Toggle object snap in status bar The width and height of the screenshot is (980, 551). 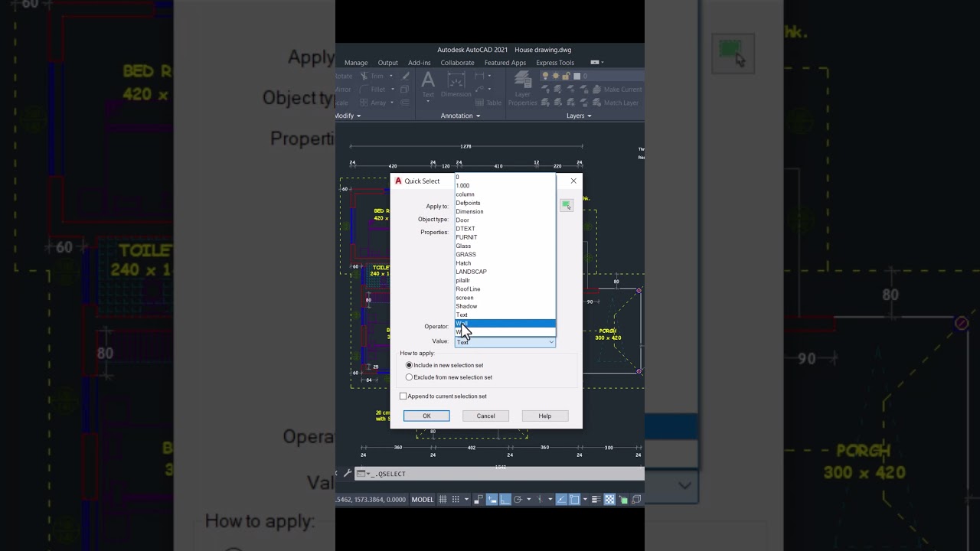pos(575,500)
